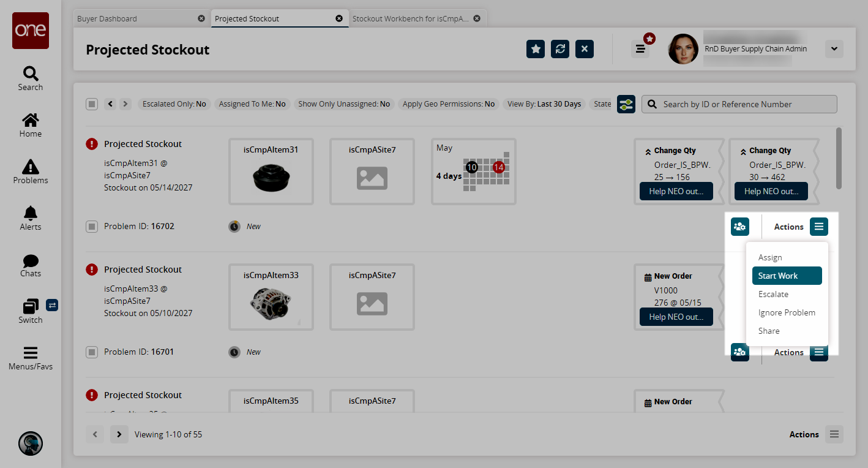Open the NEO assistant avatar icon
Image resolution: width=868 pixels, height=468 pixels.
[x=31, y=443]
